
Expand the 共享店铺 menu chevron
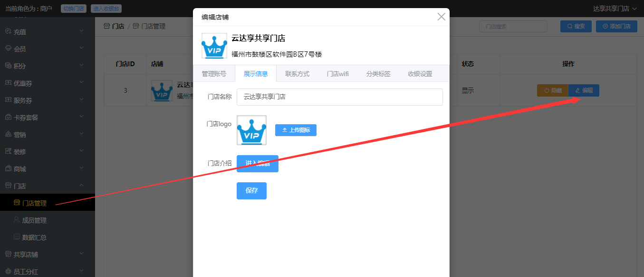coord(81,254)
